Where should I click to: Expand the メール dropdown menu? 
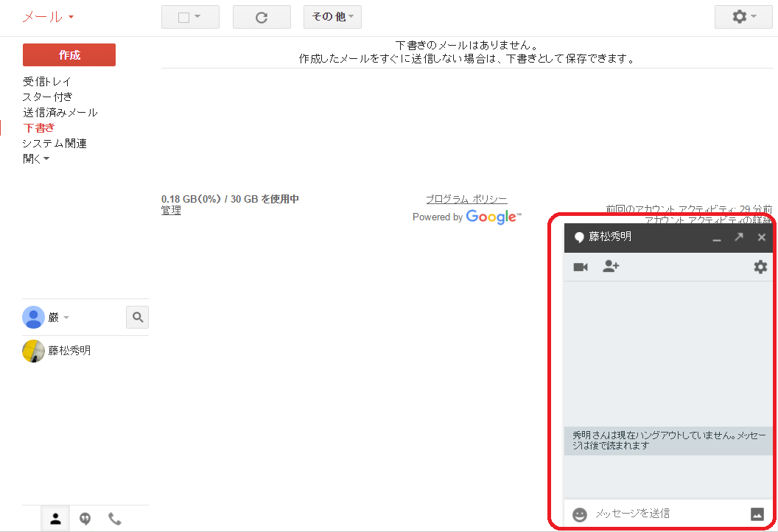(x=49, y=17)
